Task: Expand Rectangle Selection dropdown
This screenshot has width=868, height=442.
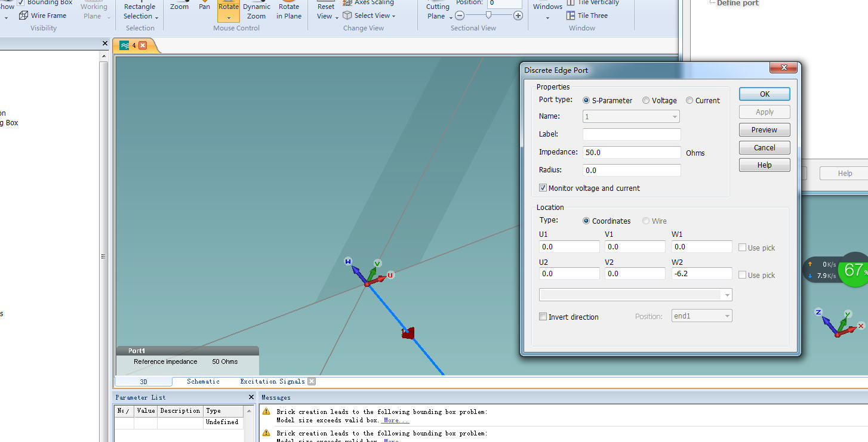Action: click(x=156, y=17)
